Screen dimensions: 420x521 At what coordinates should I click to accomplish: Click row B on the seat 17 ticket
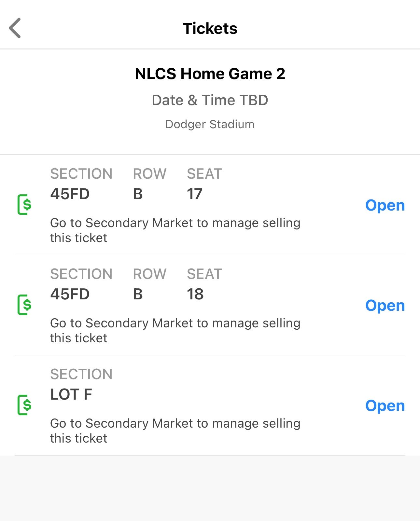[138, 194]
